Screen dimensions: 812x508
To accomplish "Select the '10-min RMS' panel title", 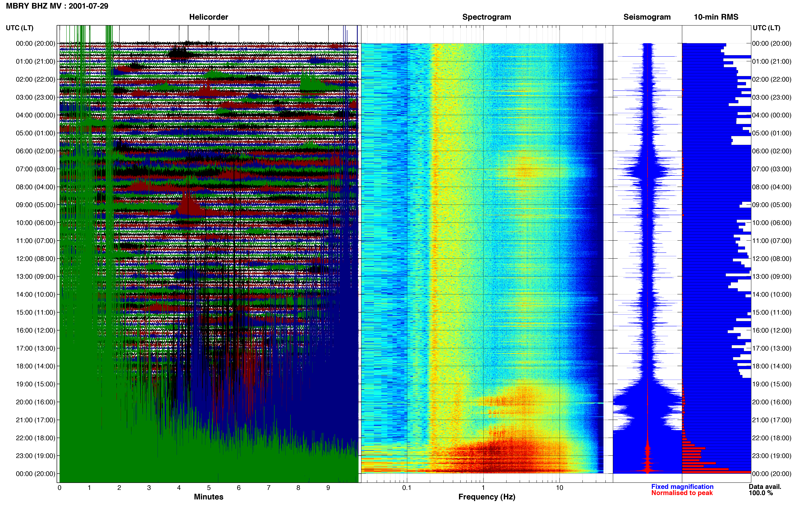I will 716,17.
